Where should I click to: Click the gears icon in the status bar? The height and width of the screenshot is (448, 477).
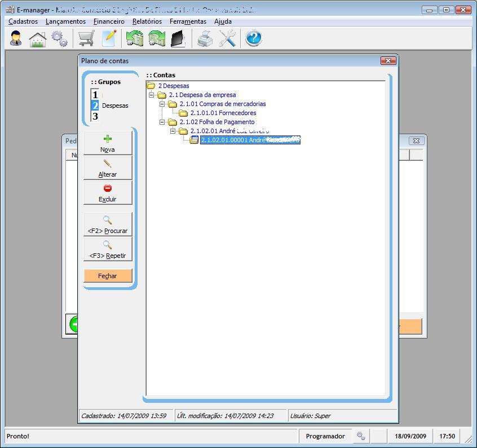(361, 436)
